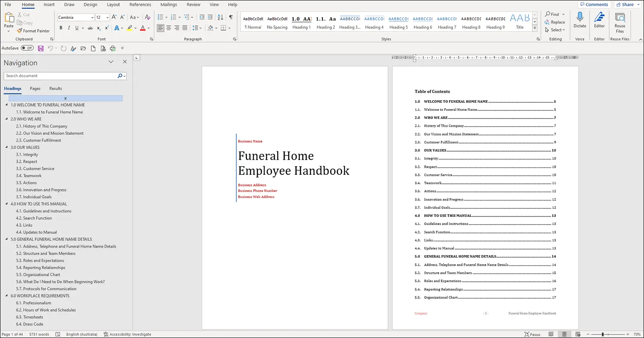The width and height of the screenshot is (644, 338).
Task: Toggle underline formatting
Action: point(77,28)
